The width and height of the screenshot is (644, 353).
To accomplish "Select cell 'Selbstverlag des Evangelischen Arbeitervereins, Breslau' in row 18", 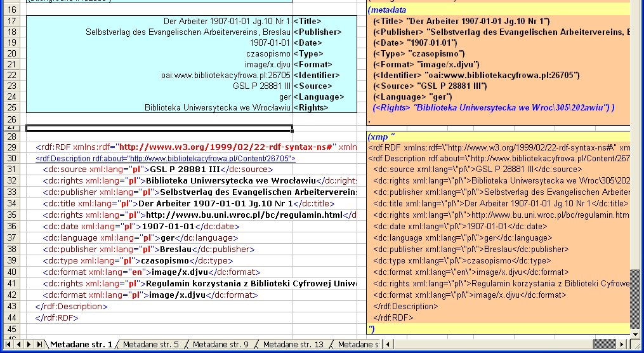I will point(159,32).
